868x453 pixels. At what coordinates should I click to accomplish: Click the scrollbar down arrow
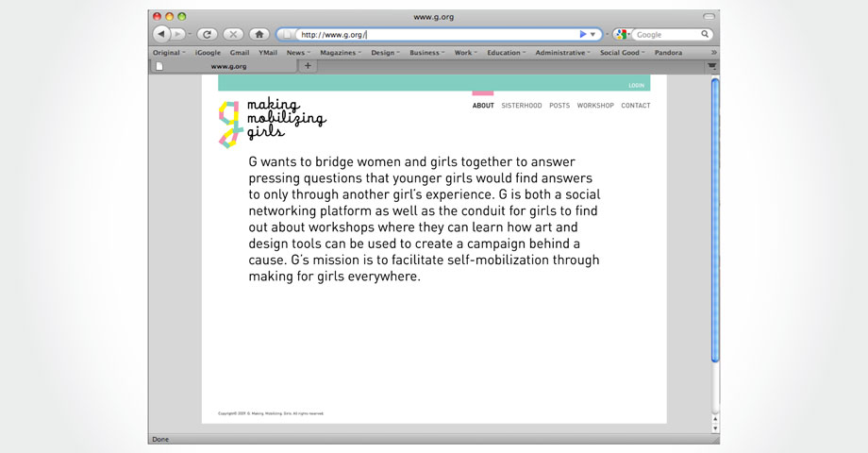coord(715,428)
